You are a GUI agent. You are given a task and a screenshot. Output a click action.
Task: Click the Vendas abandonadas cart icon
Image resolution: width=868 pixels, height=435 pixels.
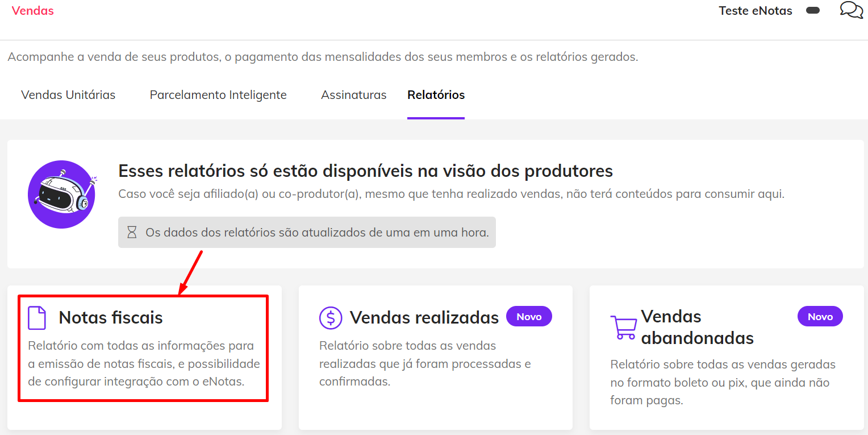click(x=623, y=328)
